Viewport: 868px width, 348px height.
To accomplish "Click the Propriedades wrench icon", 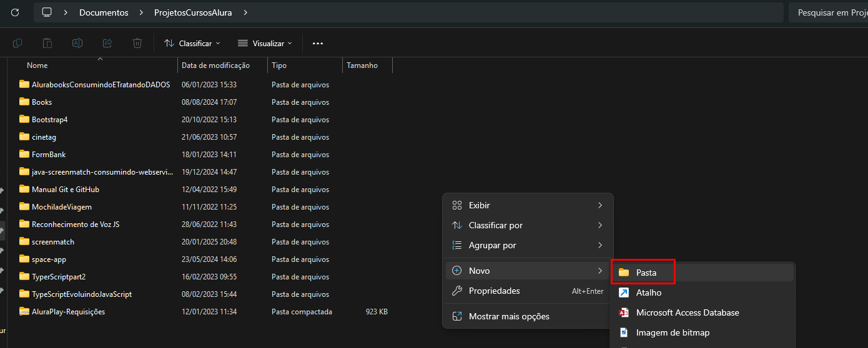I will (456, 291).
